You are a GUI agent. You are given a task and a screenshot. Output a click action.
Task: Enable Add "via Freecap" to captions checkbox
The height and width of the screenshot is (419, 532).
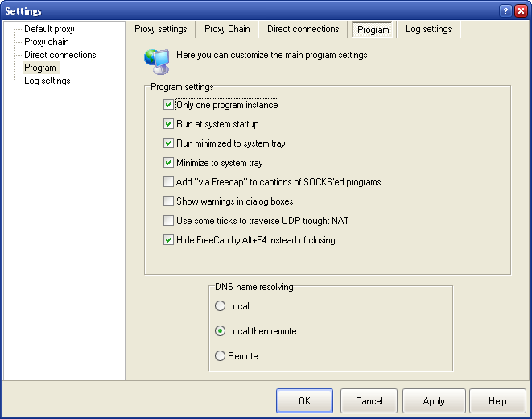tap(168, 182)
